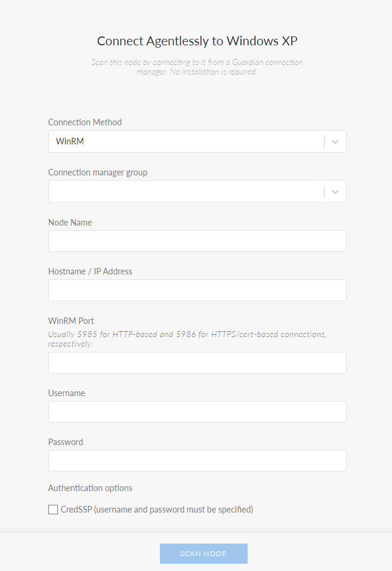Click the WinRM port hint about 5985
This screenshot has width=392, height=571.
tap(187, 339)
